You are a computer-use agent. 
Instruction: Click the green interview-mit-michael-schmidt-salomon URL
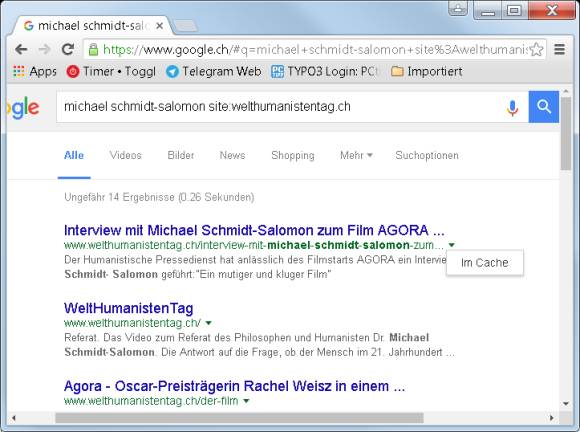pyautogui.click(x=254, y=245)
